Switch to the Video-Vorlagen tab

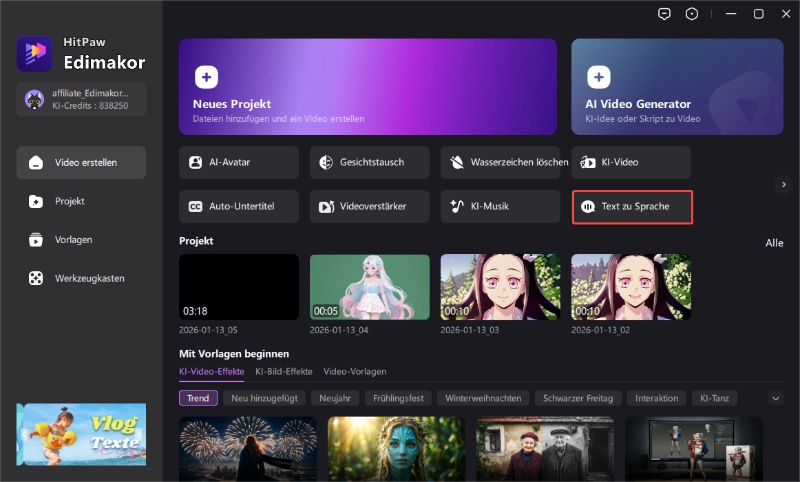pos(354,371)
